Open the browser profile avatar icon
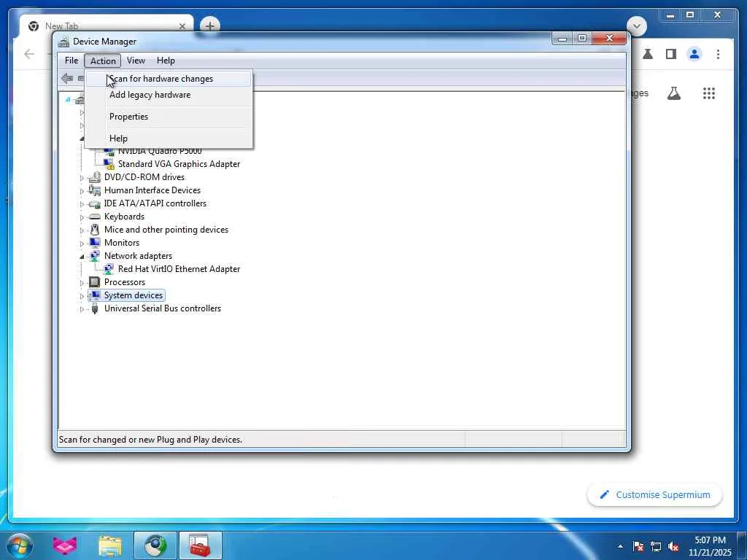Viewport: 747px width, 560px height. [694, 54]
